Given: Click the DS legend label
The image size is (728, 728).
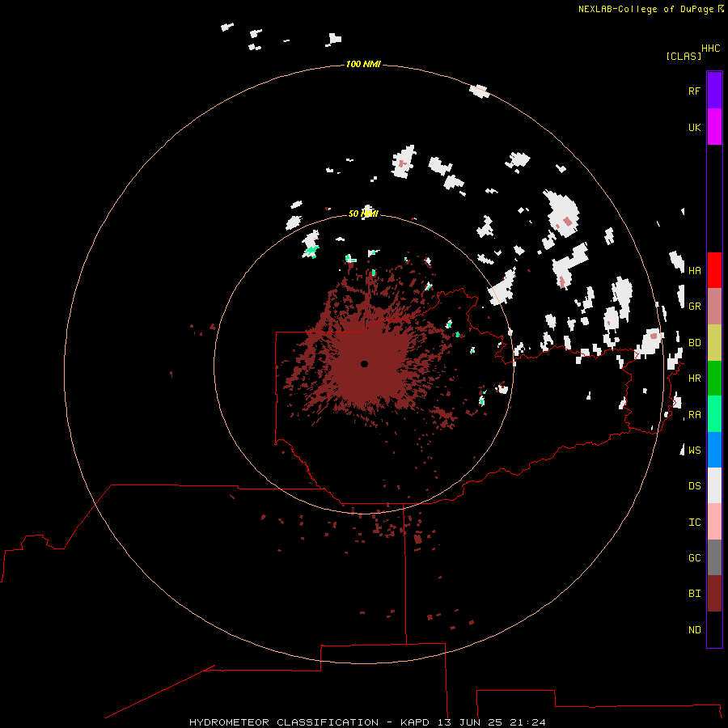Looking at the screenshot, I should coord(694,486).
